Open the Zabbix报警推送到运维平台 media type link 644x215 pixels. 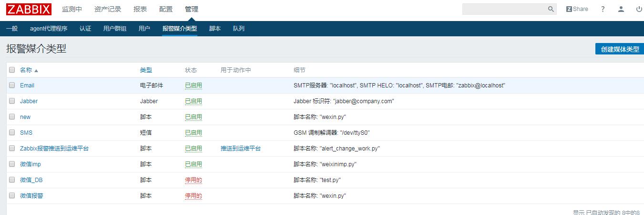point(54,149)
